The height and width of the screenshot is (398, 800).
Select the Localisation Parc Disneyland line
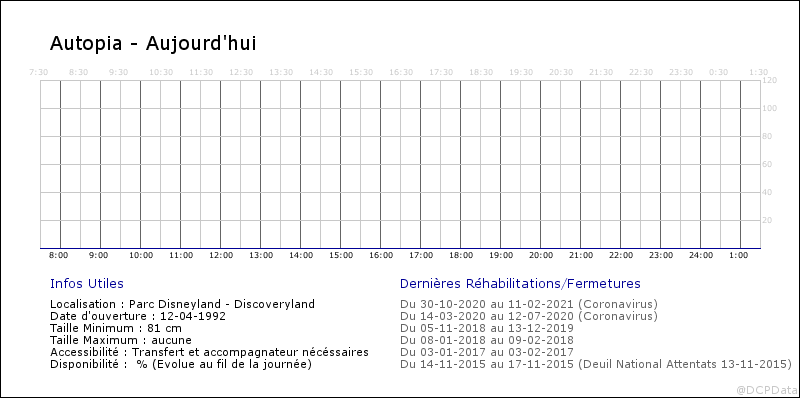tap(183, 304)
